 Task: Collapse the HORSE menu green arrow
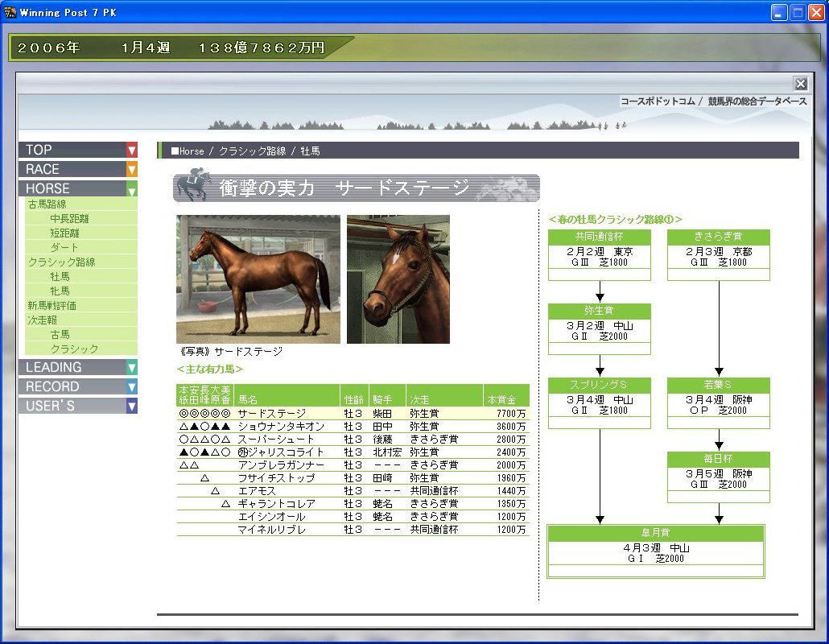click(x=132, y=188)
